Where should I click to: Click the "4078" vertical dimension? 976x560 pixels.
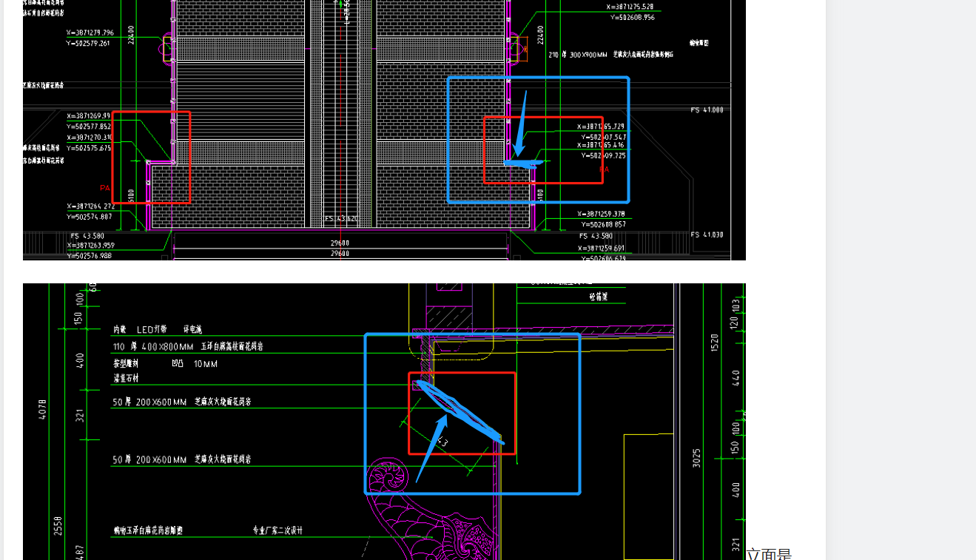coord(42,409)
